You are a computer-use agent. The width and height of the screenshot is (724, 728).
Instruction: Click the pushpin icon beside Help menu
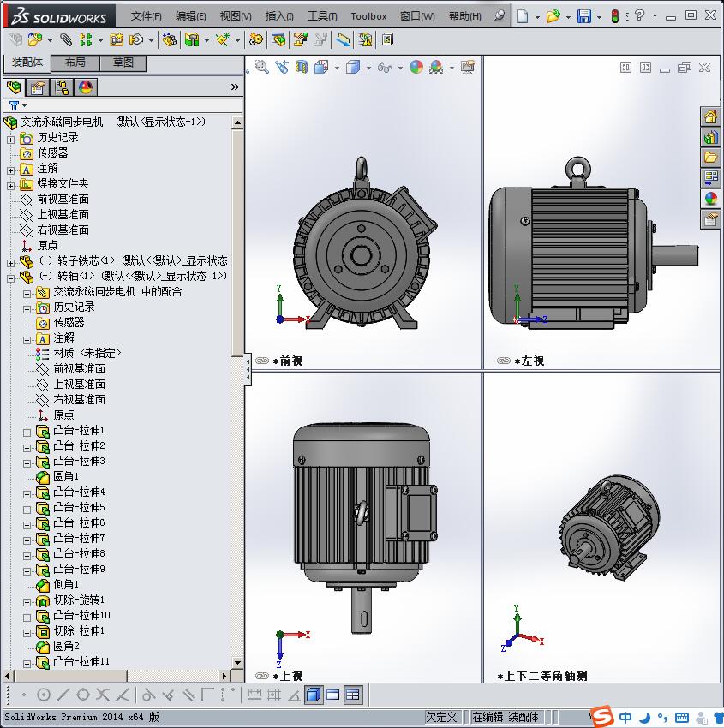[500, 15]
